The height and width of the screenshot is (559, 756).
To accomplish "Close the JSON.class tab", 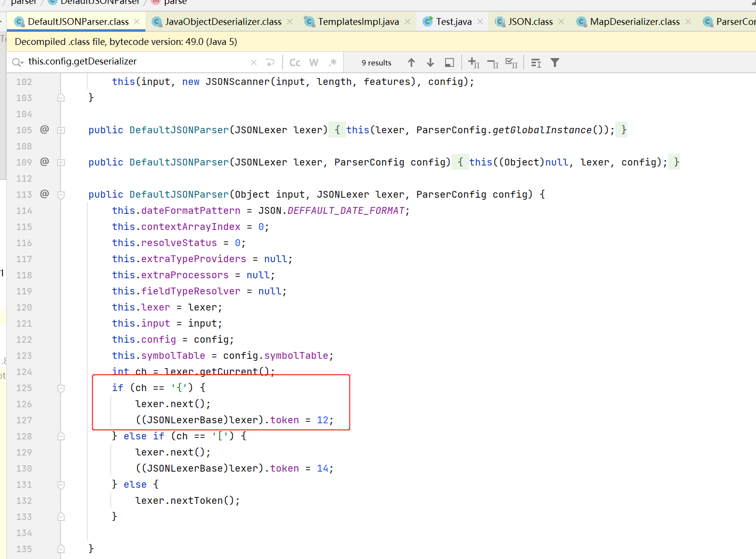I will pos(561,21).
